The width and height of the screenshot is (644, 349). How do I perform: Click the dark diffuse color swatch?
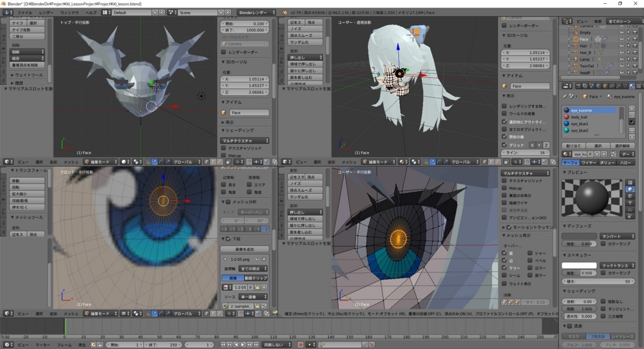click(x=579, y=236)
